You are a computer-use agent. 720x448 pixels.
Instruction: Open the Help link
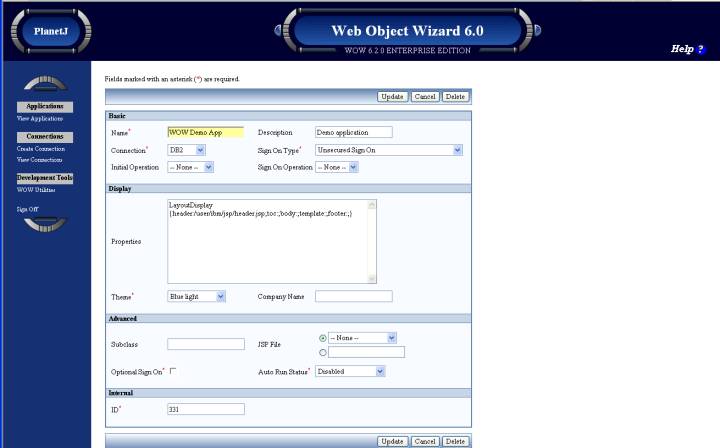point(682,49)
